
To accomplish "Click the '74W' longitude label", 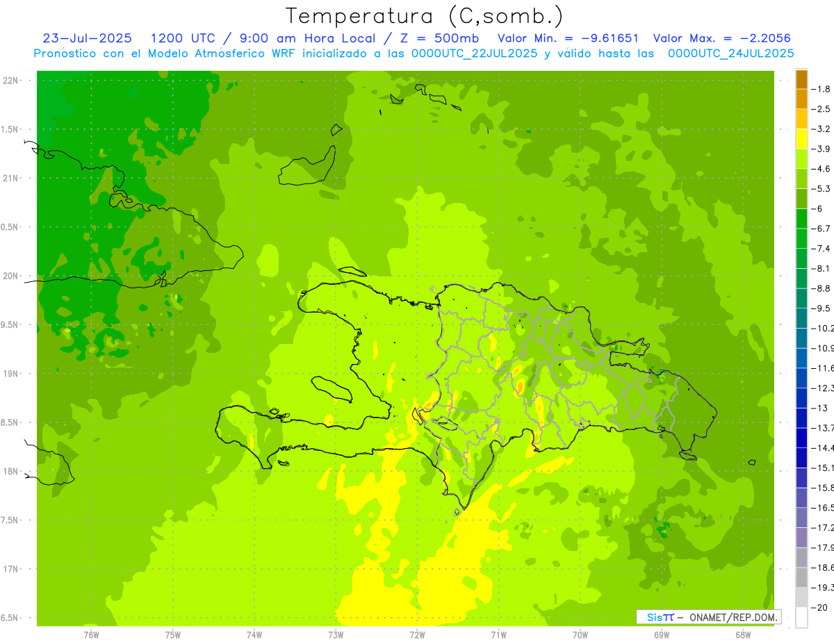I will 254,634.
